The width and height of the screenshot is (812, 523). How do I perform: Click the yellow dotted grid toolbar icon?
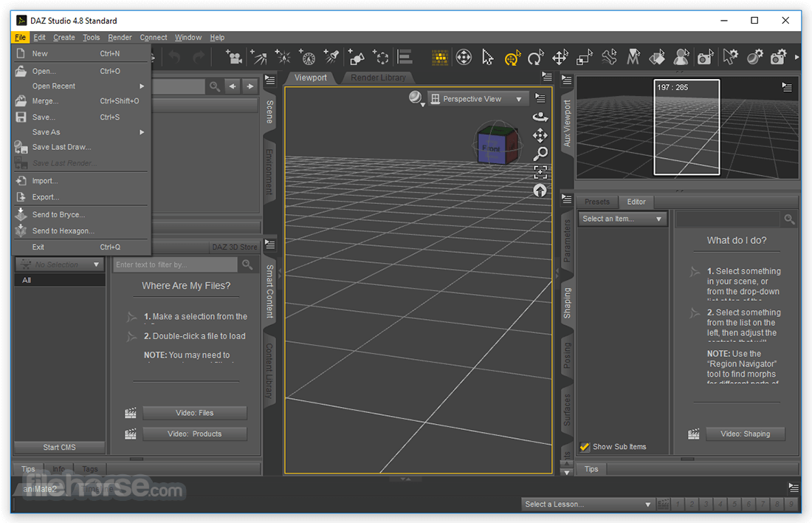440,57
